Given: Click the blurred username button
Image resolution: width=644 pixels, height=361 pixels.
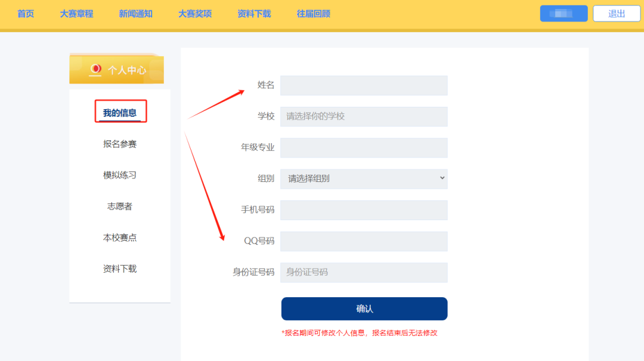Looking at the screenshot, I should pyautogui.click(x=563, y=14).
